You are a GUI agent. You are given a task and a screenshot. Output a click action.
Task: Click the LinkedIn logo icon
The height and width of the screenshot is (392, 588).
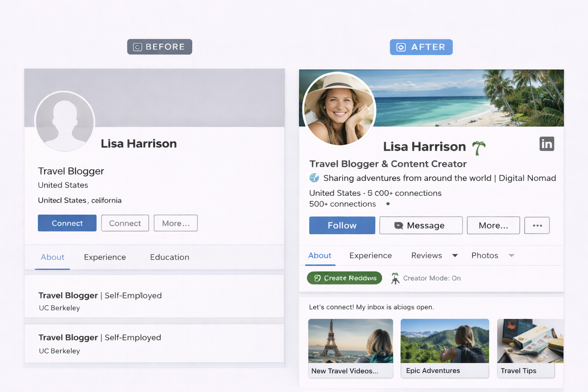pyautogui.click(x=547, y=144)
